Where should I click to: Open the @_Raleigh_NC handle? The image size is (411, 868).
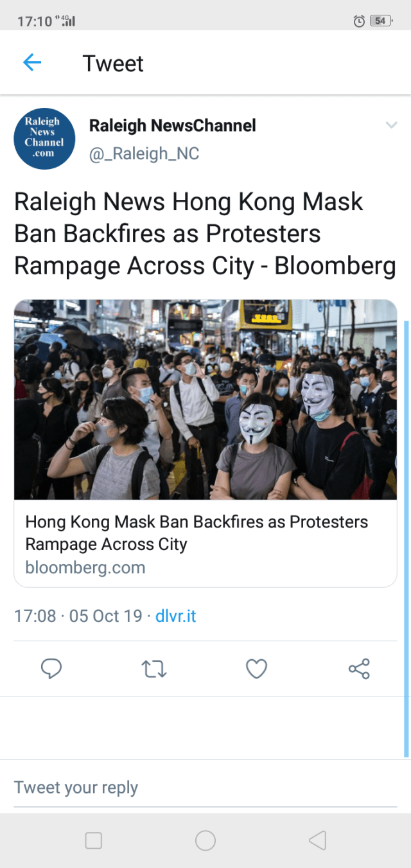[x=144, y=154]
